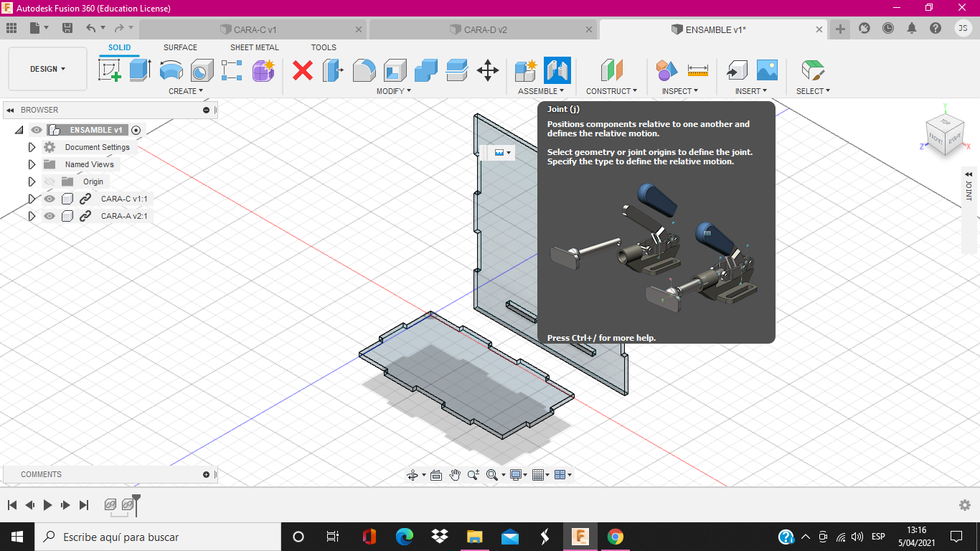Select the Measure tool
The width and height of the screenshot is (980, 551).
(697, 70)
